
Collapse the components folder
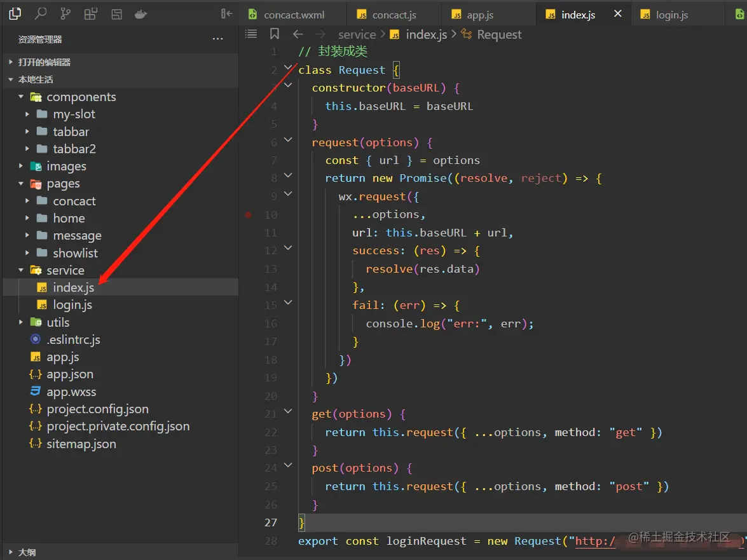[119, 97]
